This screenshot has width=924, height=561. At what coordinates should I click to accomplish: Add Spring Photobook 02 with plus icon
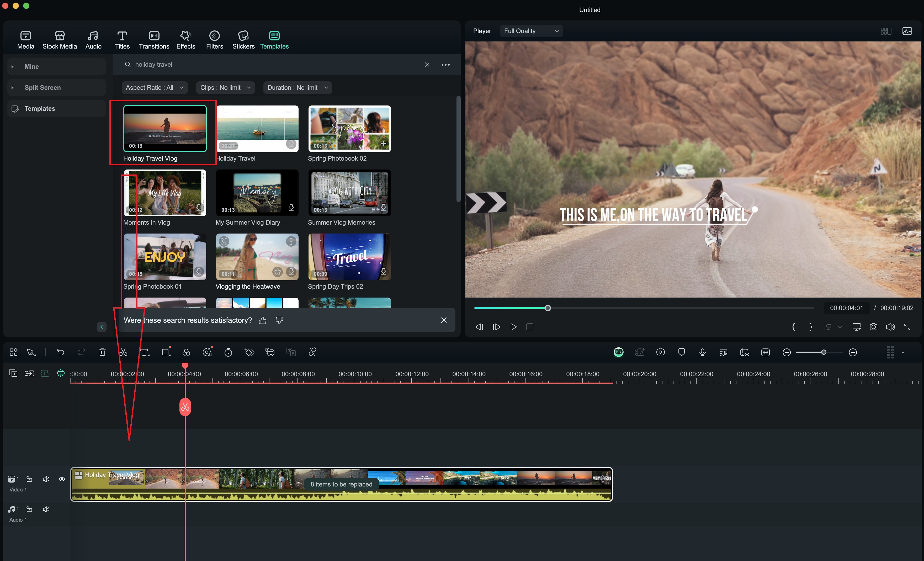(x=383, y=144)
